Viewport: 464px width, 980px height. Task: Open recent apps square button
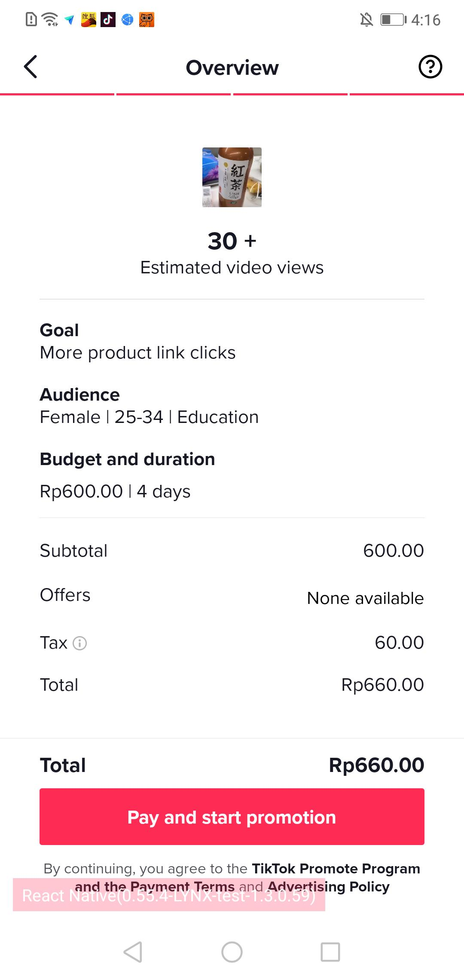click(x=330, y=952)
